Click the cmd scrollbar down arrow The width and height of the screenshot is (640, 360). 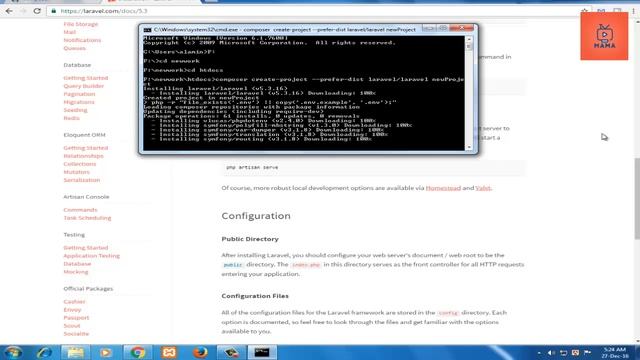click(x=469, y=147)
